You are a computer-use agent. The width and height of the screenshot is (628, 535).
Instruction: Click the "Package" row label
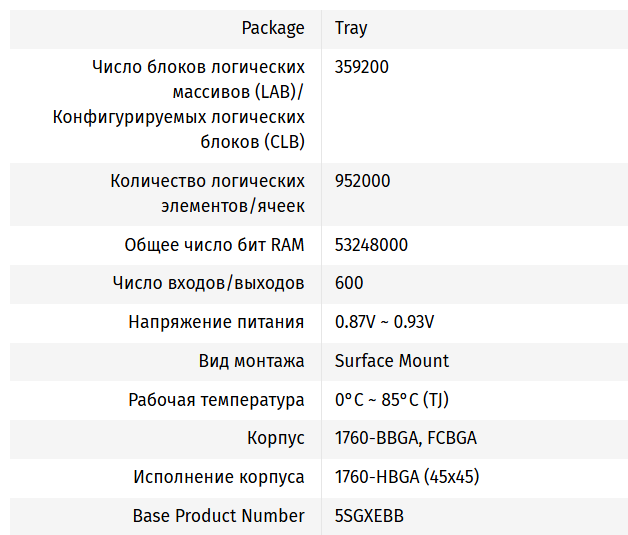(x=273, y=28)
